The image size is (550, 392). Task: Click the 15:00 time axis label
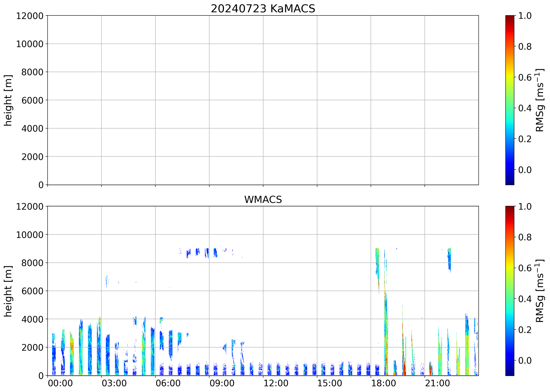[x=330, y=383]
